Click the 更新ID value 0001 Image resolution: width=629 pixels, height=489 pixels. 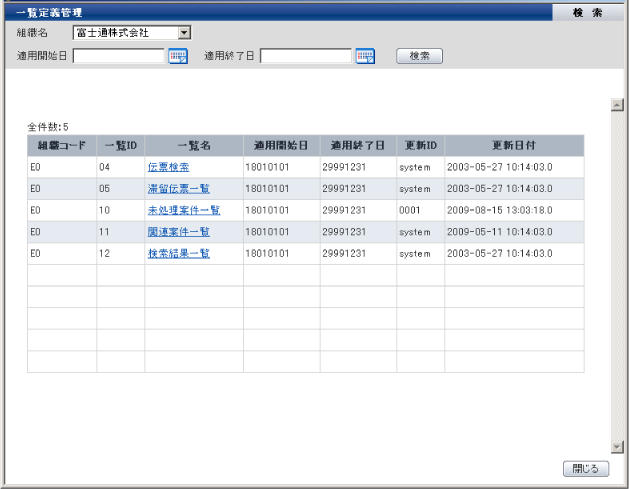click(x=410, y=211)
